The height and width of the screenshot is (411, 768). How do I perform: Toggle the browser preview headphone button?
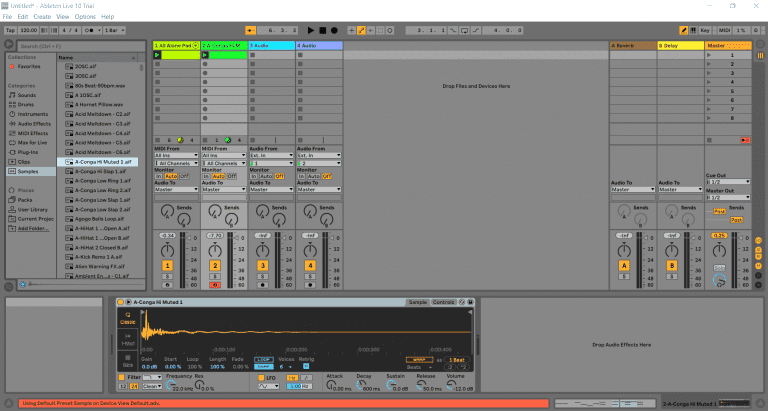pos(23,284)
